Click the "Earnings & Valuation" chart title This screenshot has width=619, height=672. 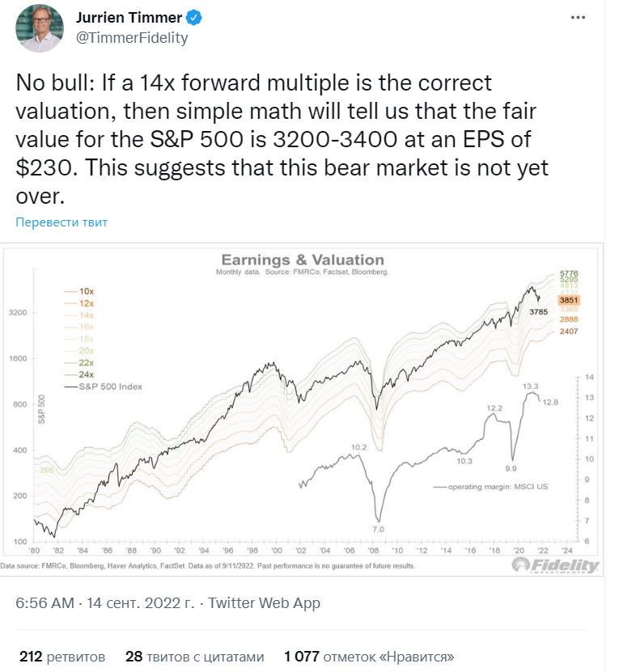click(303, 260)
